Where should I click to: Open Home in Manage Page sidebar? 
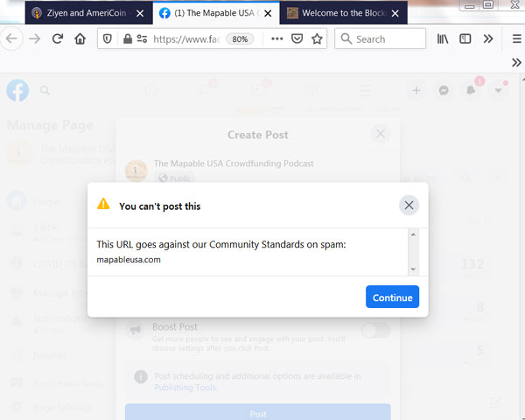click(x=46, y=202)
